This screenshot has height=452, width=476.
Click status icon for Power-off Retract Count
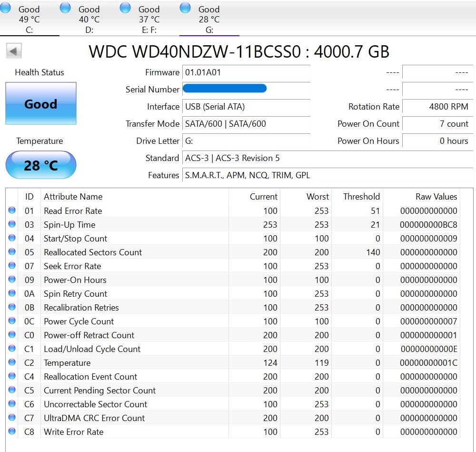coord(12,335)
